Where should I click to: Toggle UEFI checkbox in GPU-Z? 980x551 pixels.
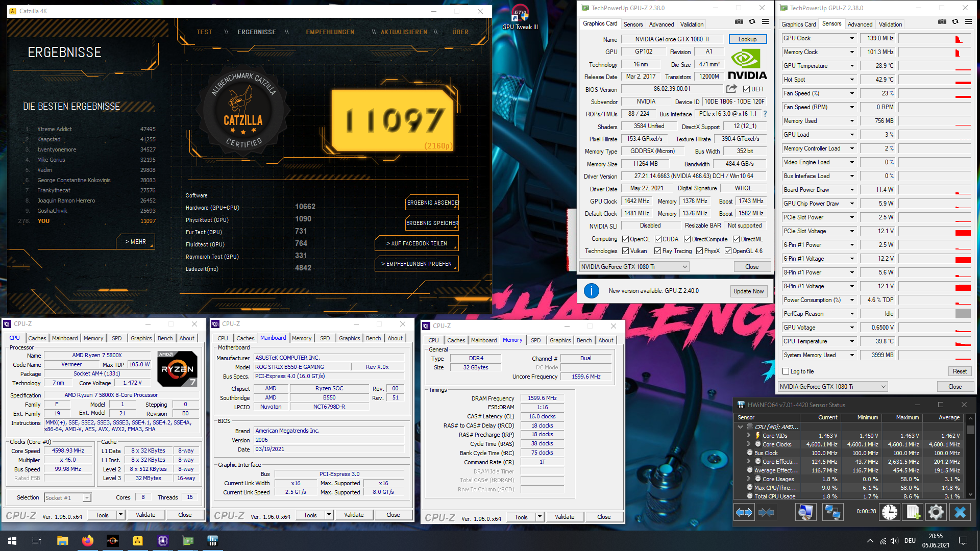tap(747, 89)
